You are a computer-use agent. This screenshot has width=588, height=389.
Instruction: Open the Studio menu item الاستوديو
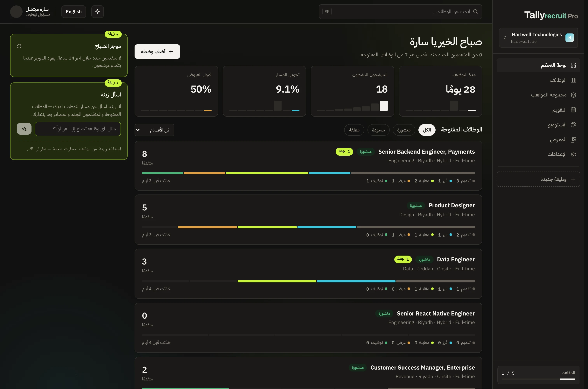point(538,124)
